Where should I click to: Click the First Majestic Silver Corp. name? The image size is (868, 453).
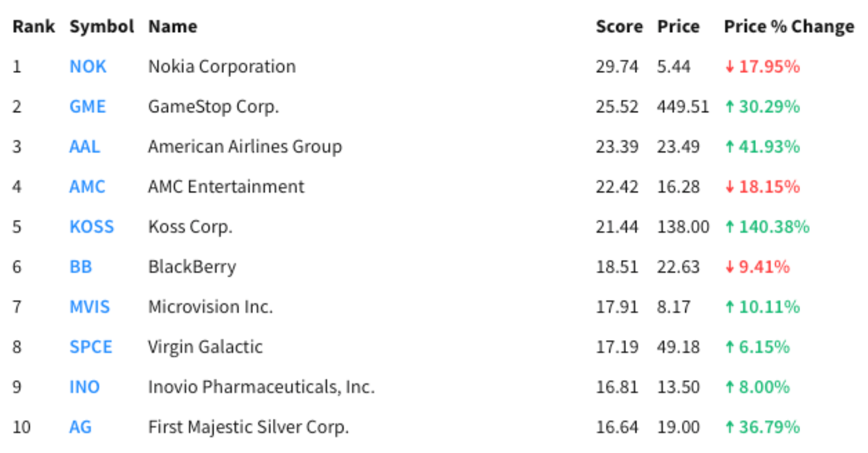pos(248,427)
